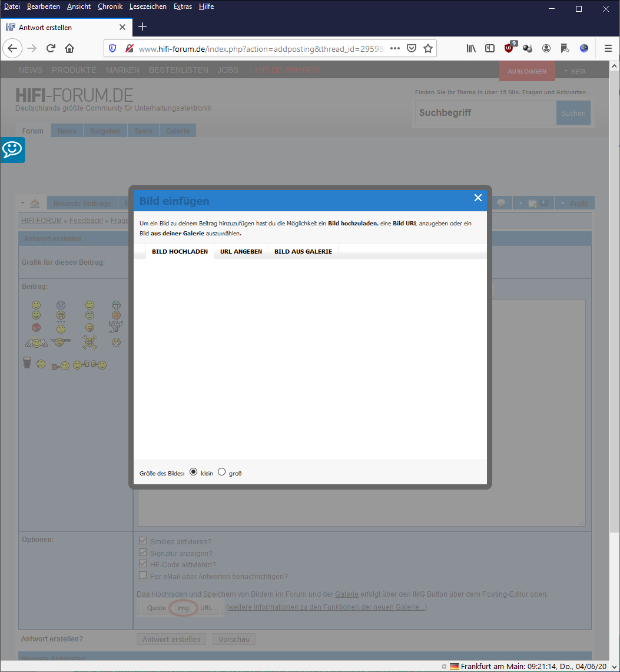Click the insecure connection padlock icon
Image resolution: width=620 pixels, height=672 pixels.
pos(129,48)
